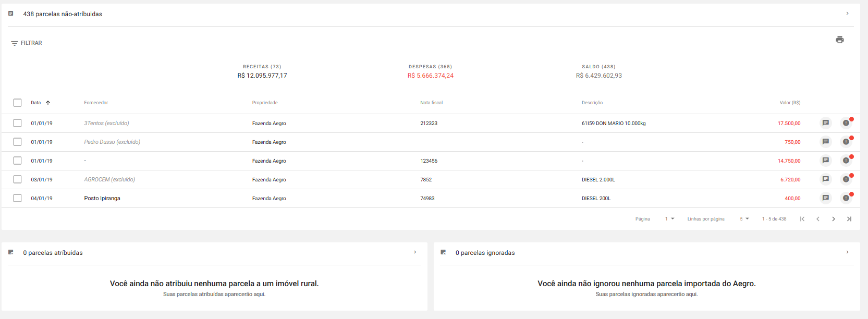Jump to last page of table
The height and width of the screenshot is (319, 868).
pyautogui.click(x=849, y=219)
